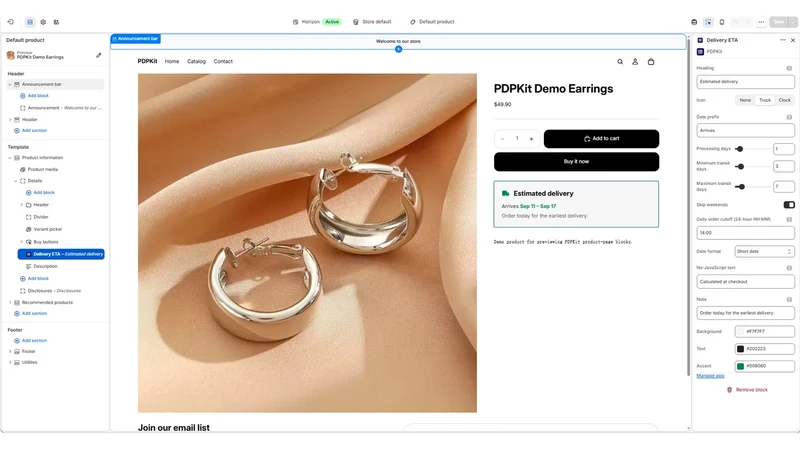Image resolution: width=800 pixels, height=450 pixels.
Task: Expand the Header section in sidebar
Action: pyautogui.click(x=10, y=120)
